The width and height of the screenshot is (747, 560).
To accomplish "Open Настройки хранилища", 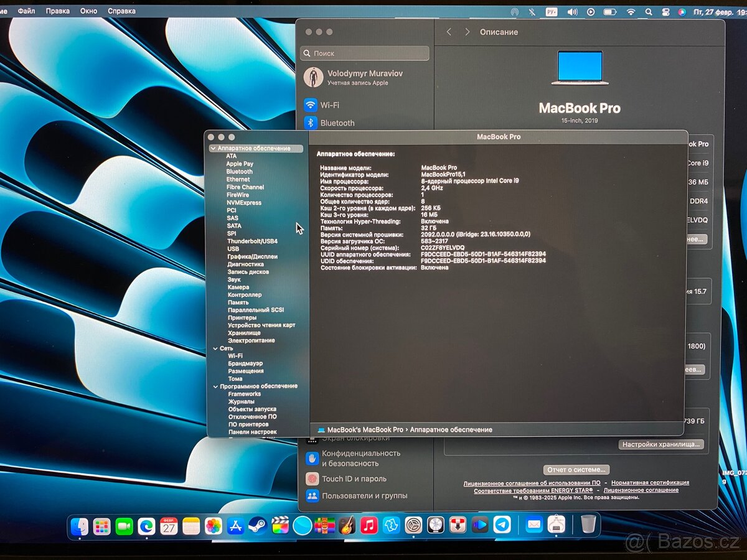I will coord(662,444).
